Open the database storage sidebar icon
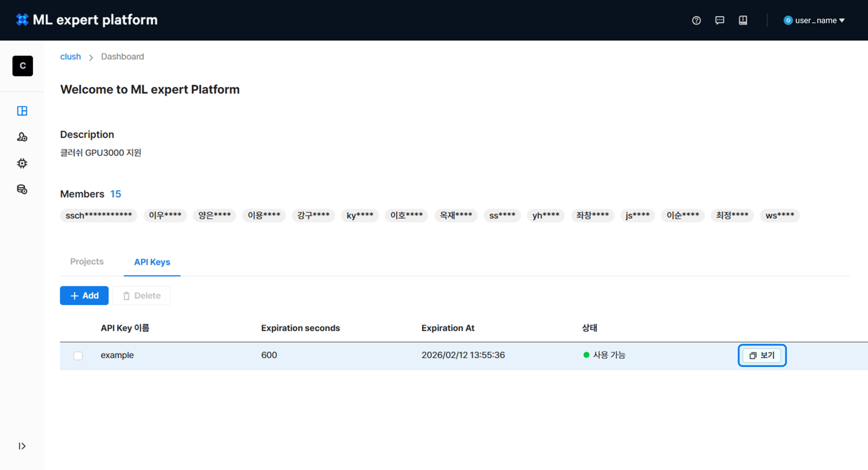 point(22,190)
